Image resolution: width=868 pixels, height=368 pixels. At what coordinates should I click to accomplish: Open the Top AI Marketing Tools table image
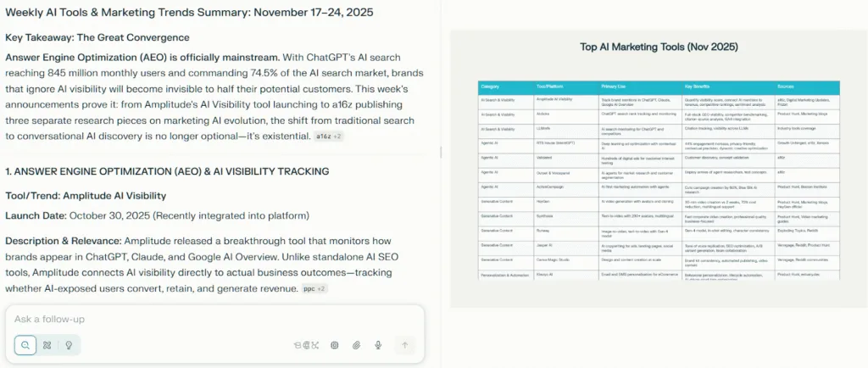tap(659, 170)
